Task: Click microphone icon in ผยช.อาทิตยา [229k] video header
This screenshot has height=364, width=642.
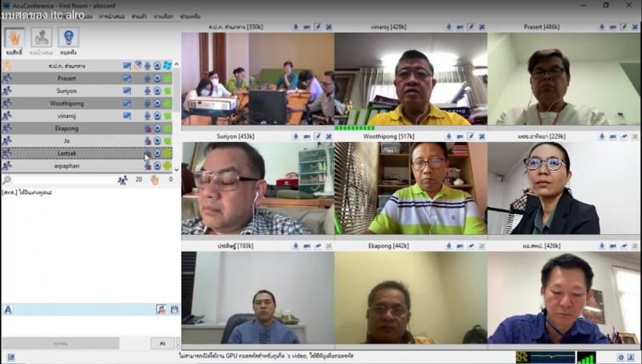Action: click(x=602, y=136)
